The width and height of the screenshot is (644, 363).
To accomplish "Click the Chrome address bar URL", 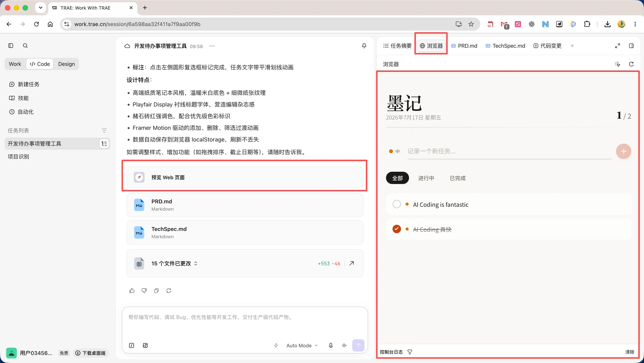I will click(137, 24).
